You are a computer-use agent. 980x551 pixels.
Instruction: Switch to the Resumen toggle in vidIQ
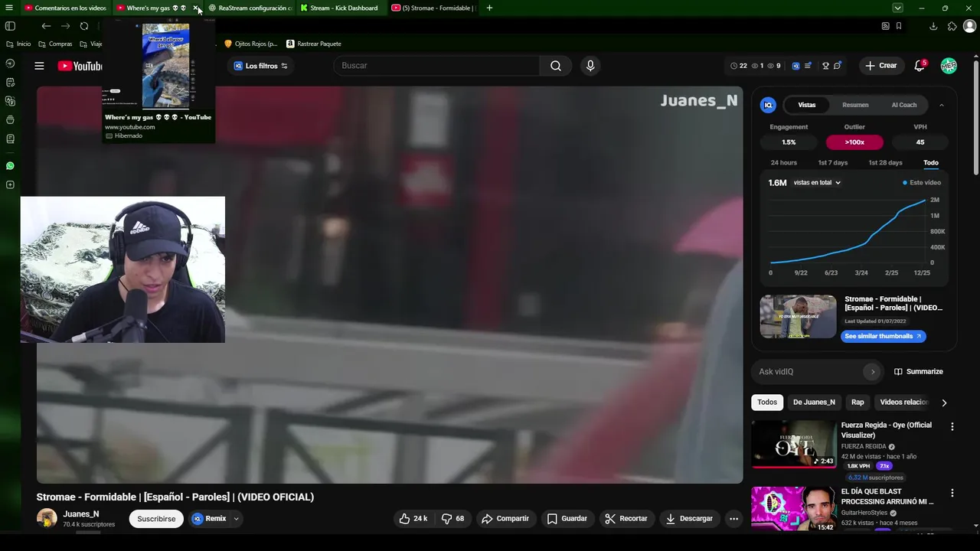click(855, 105)
